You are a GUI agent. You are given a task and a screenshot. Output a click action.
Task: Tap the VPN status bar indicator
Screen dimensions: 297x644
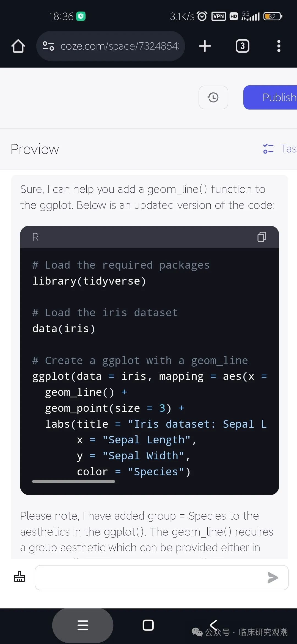pyautogui.click(x=219, y=17)
